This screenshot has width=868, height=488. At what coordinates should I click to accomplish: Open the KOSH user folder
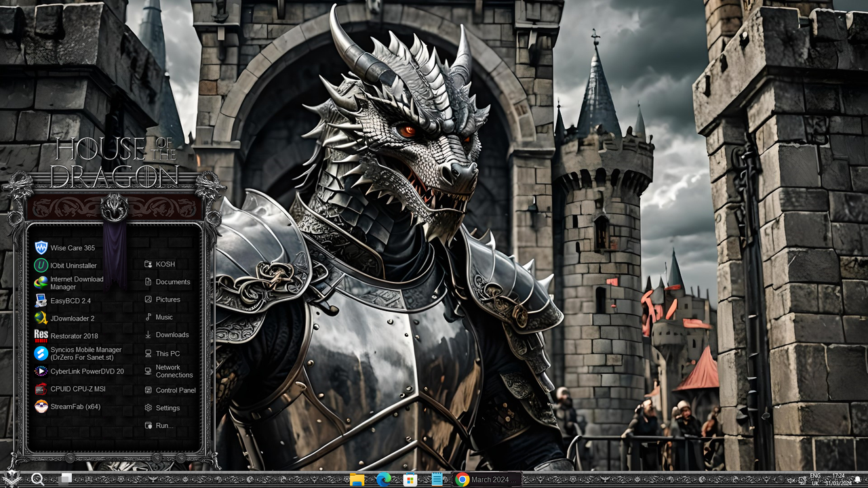tap(160, 264)
